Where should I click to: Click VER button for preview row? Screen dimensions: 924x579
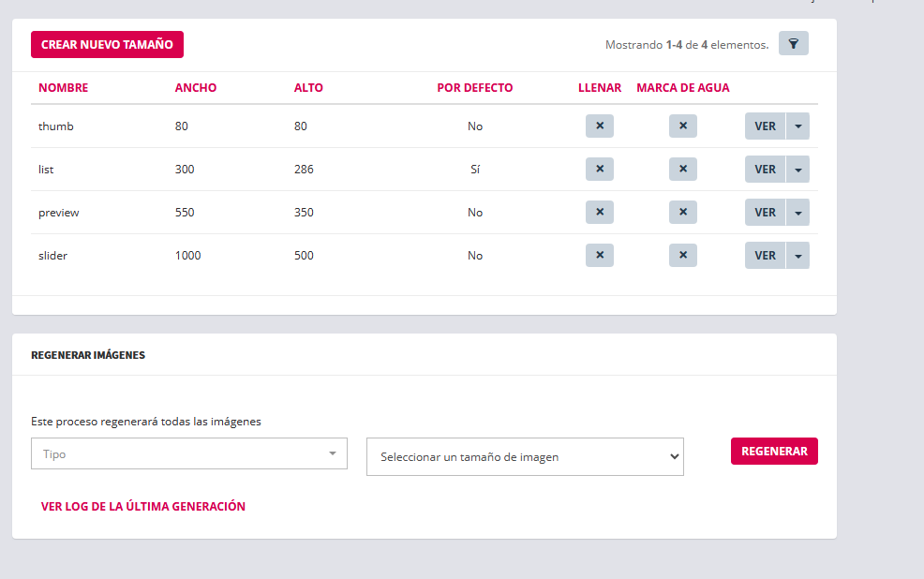point(765,213)
